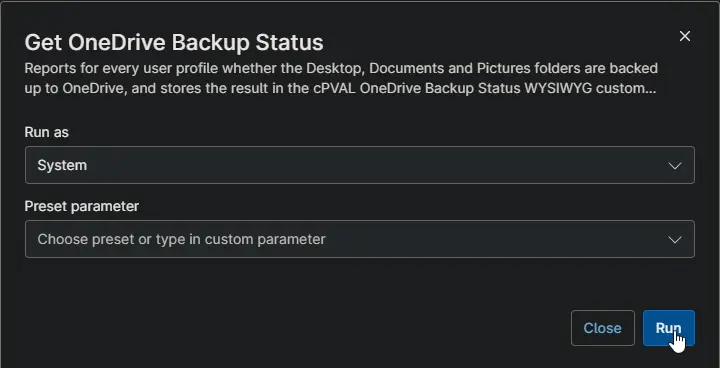Click the Run as field label

(x=46, y=132)
